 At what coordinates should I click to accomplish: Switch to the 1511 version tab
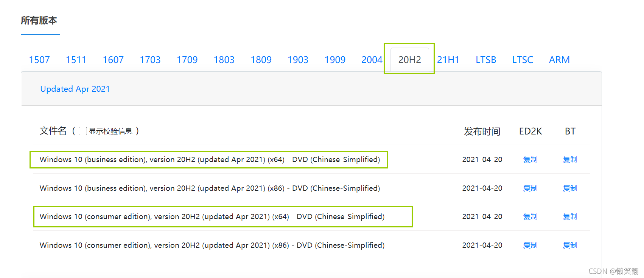76,60
